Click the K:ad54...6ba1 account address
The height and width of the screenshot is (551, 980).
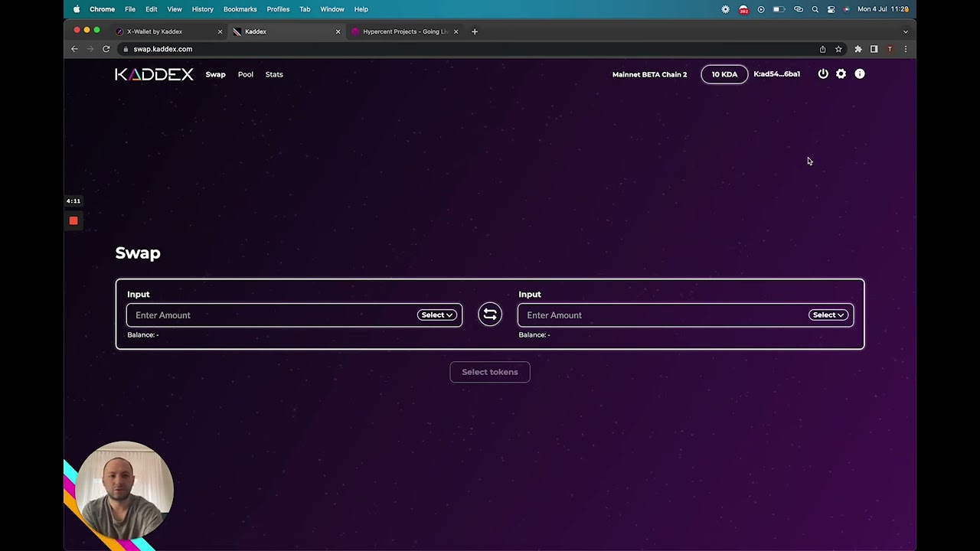click(776, 74)
